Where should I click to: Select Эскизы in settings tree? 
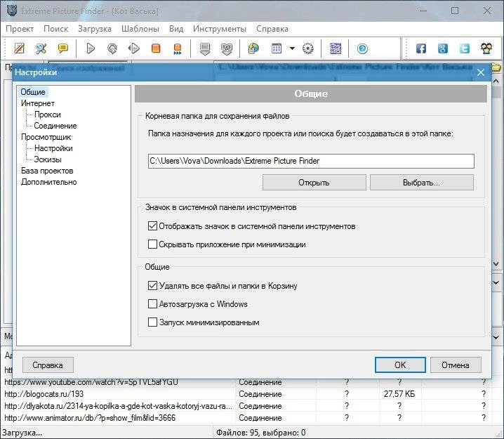tap(48, 159)
